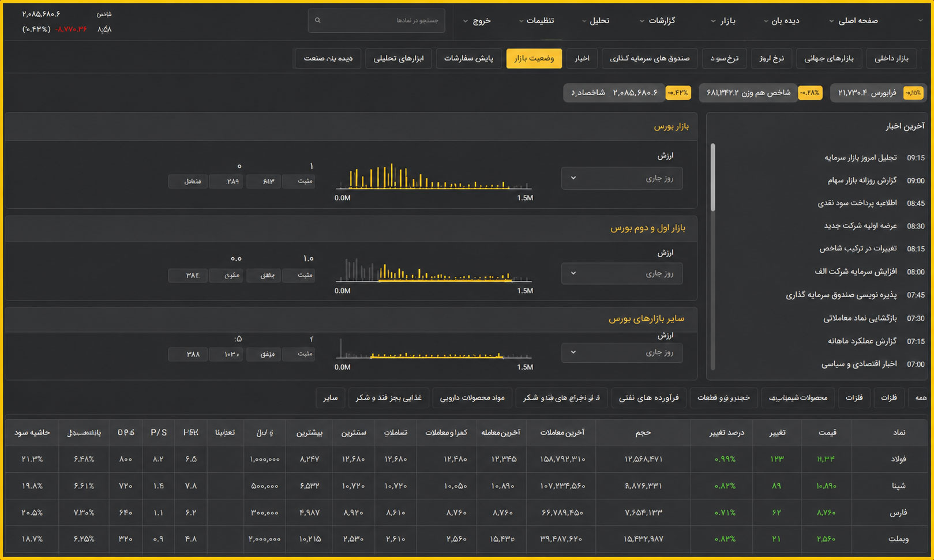This screenshot has width=934, height=560.
Task: Click the متعادل button in the بازار بورس panel
Action: pos(187,181)
